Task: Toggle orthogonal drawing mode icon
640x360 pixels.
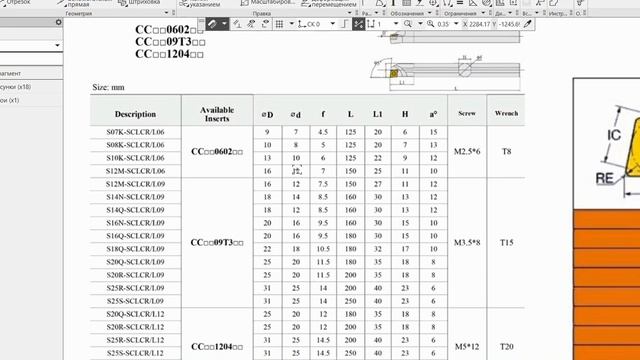Action: tap(344, 24)
